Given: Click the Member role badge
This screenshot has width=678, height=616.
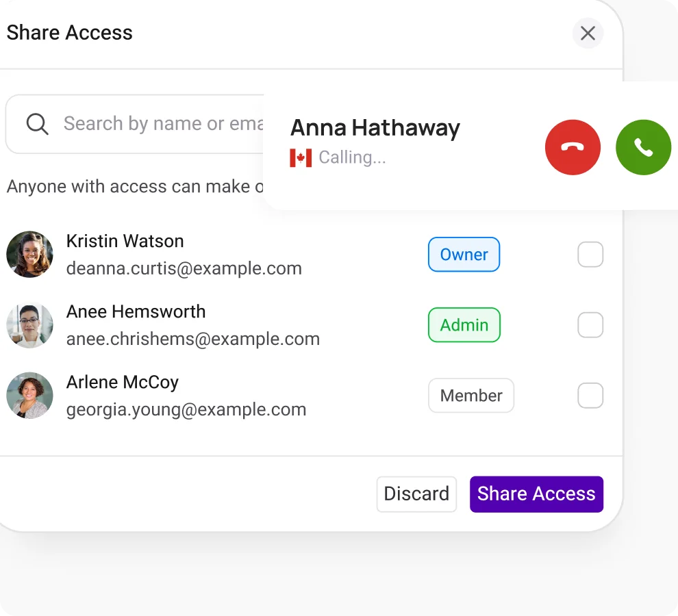Looking at the screenshot, I should pyautogui.click(x=471, y=396).
